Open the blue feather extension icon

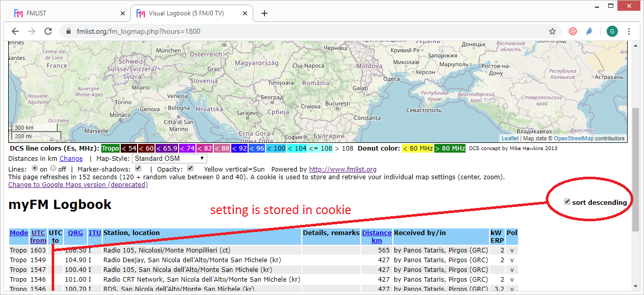click(590, 31)
